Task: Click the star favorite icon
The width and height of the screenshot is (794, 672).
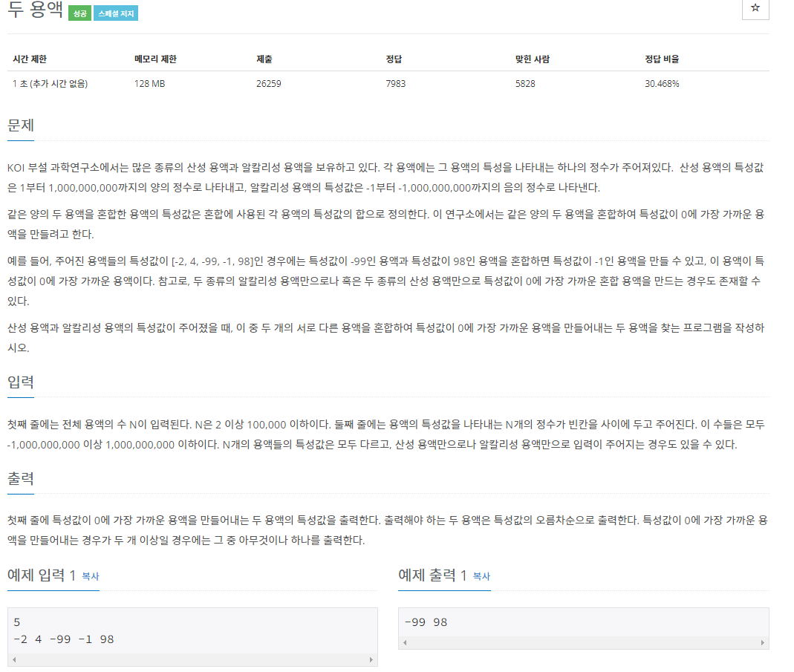Action: 755,7
